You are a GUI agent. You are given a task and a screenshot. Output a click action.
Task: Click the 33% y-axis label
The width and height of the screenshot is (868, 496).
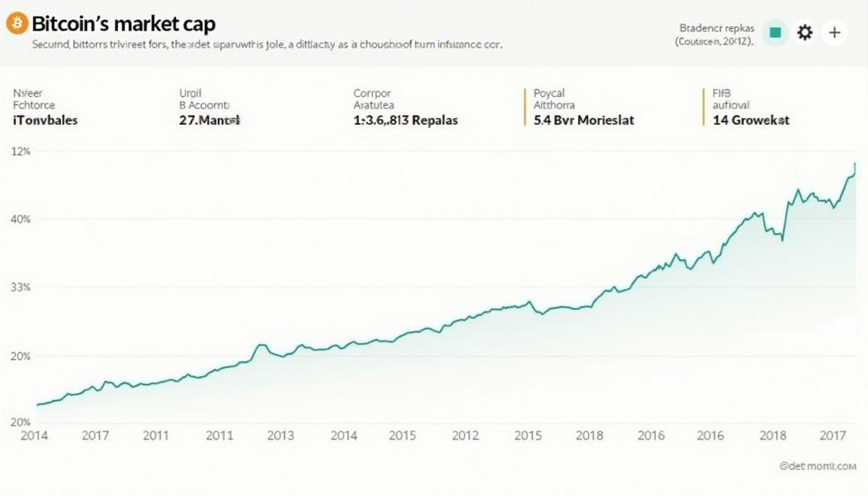pos(20,287)
